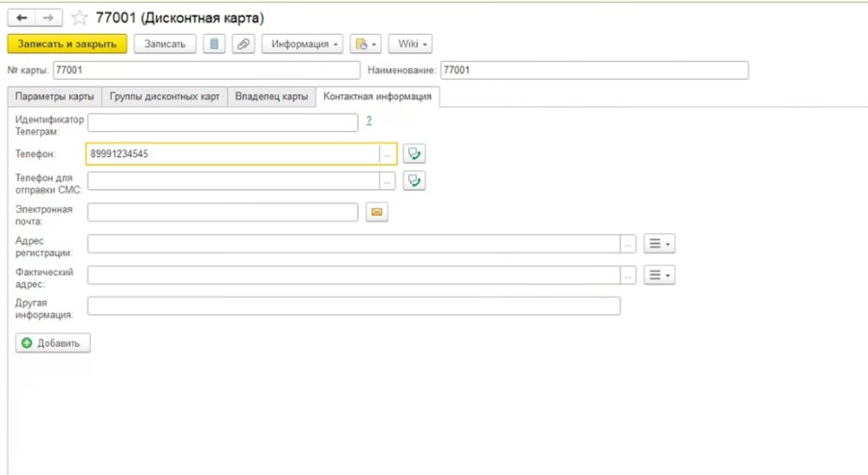
Task: Go back with the left arrow button
Action: coord(21,17)
